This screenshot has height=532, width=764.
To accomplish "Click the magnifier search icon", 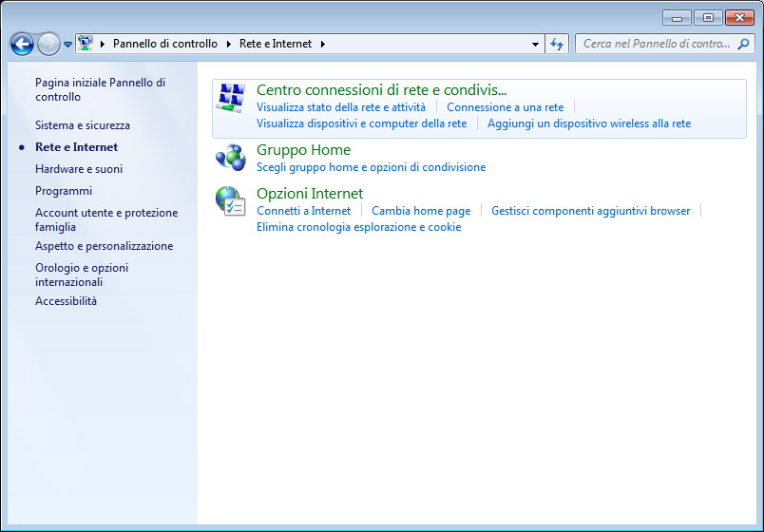I will click(x=743, y=44).
